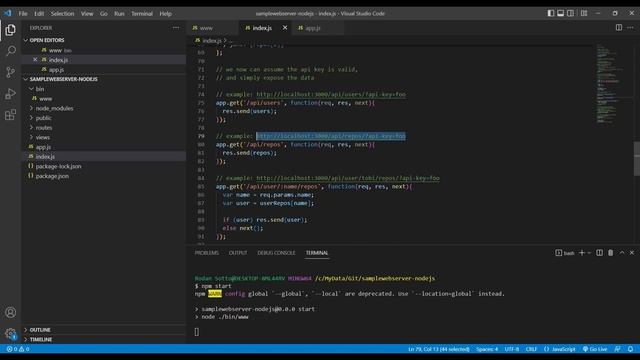
Task: Switch to the Debug Console tab
Action: (x=276, y=253)
